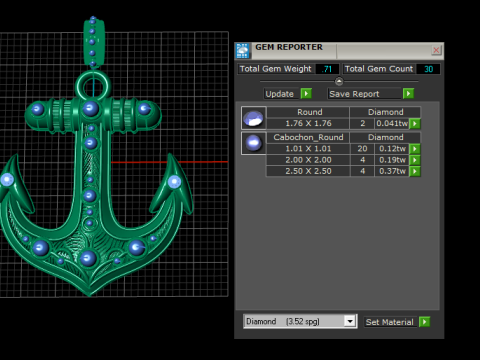The width and height of the screenshot is (480, 360).
Task: Select the center gem on the anchor crossbar
Action: 91,109
